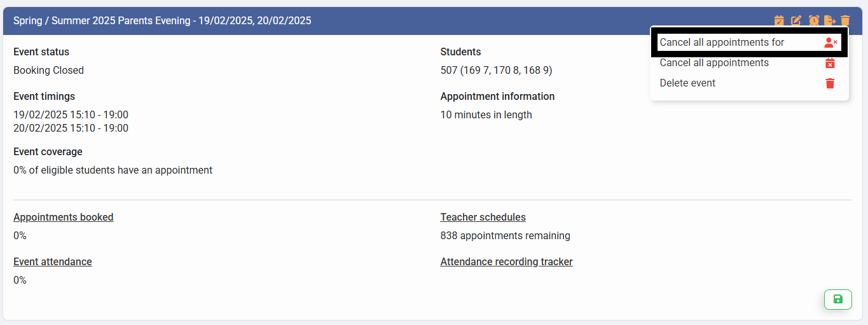Select the "Delete event" menu label
The height and width of the screenshot is (325, 868).
click(687, 83)
